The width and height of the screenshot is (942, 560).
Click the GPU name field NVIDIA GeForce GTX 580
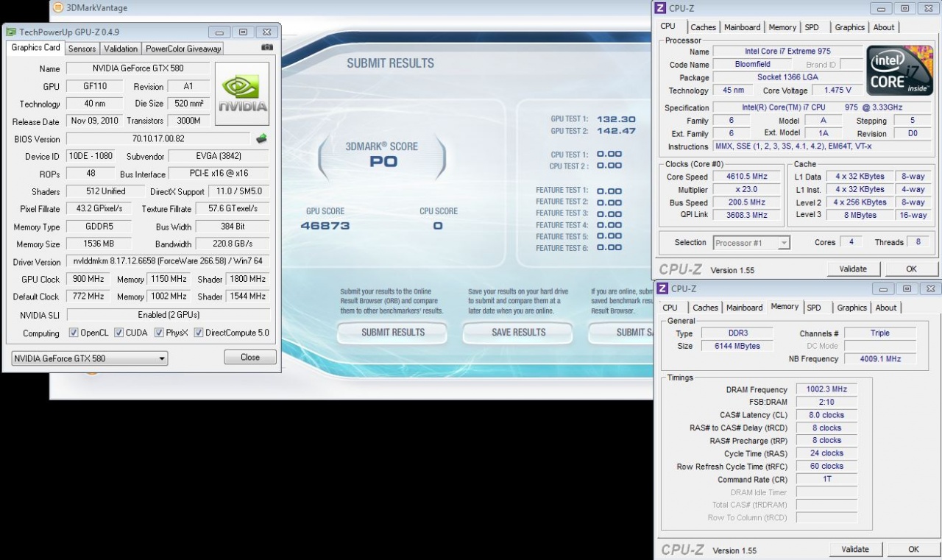(x=138, y=68)
